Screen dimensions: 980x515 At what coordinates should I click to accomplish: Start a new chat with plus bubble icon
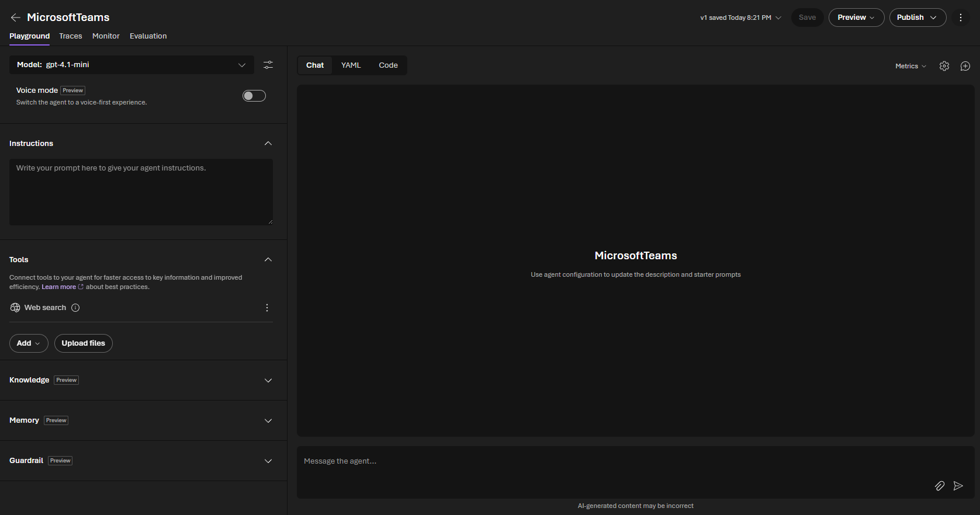pyautogui.click(x=965, y=66)
